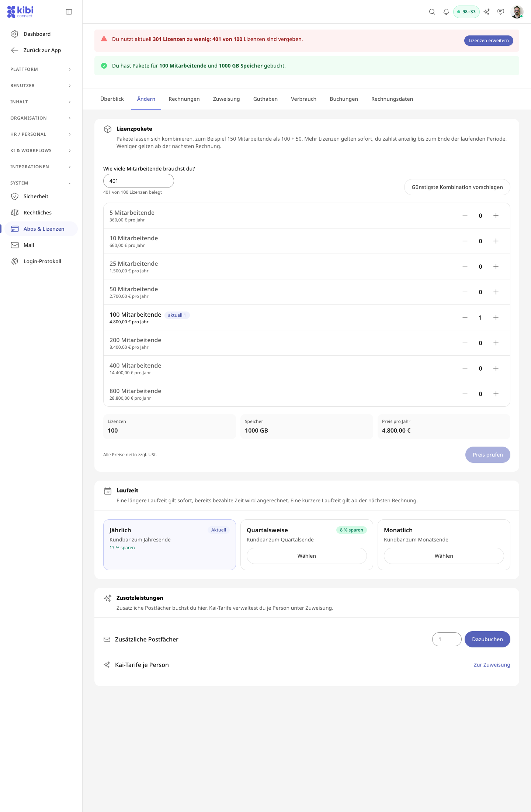
Task: Open Login-Protokoll in the sidebar
Action: 41,261
